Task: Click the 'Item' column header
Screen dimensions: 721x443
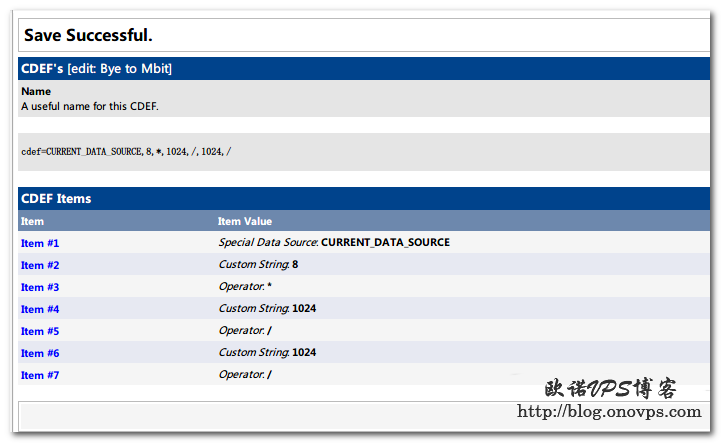Action: pos(32,221)
